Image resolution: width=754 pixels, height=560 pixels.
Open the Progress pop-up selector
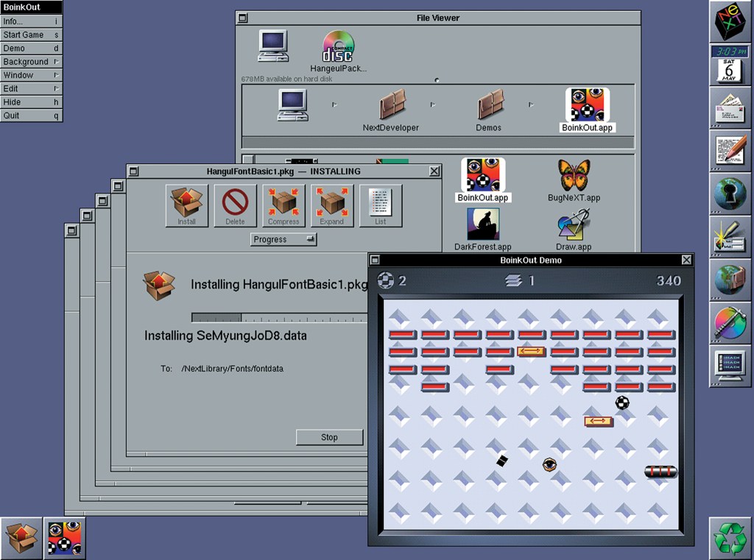tap(283, 239)
